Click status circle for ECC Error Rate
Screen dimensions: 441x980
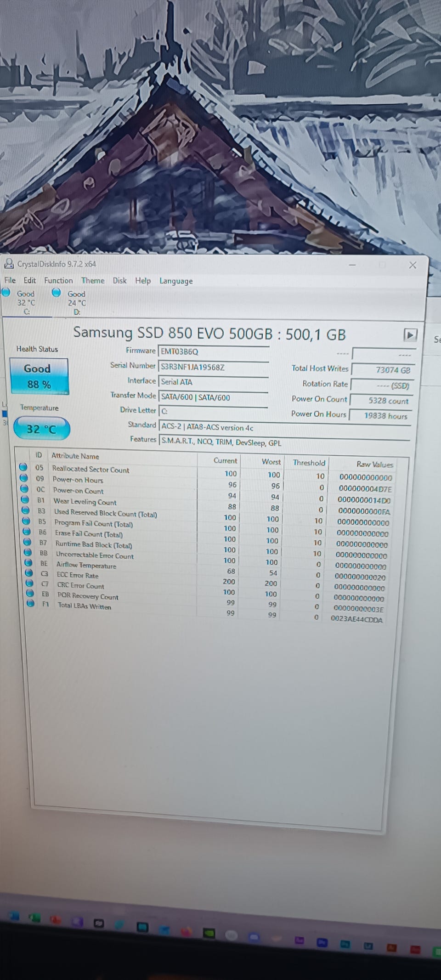pyautogui.click(x=29, y=573)
